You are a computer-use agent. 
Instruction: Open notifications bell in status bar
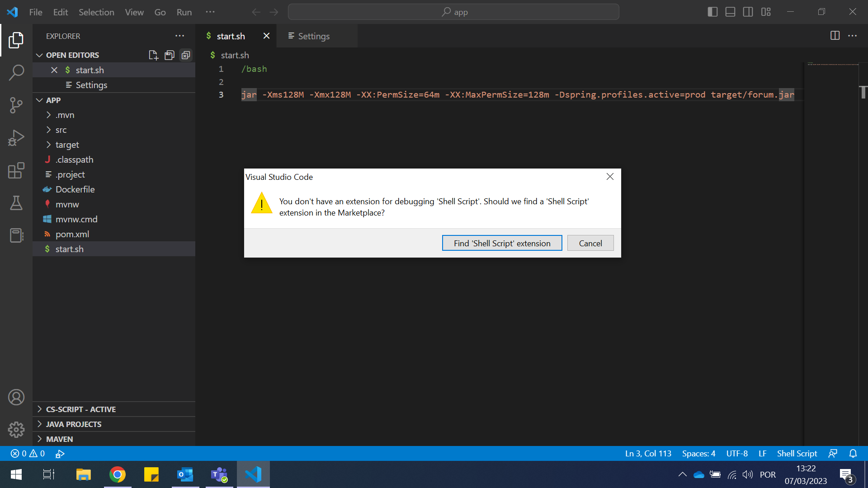coord(853,453)
